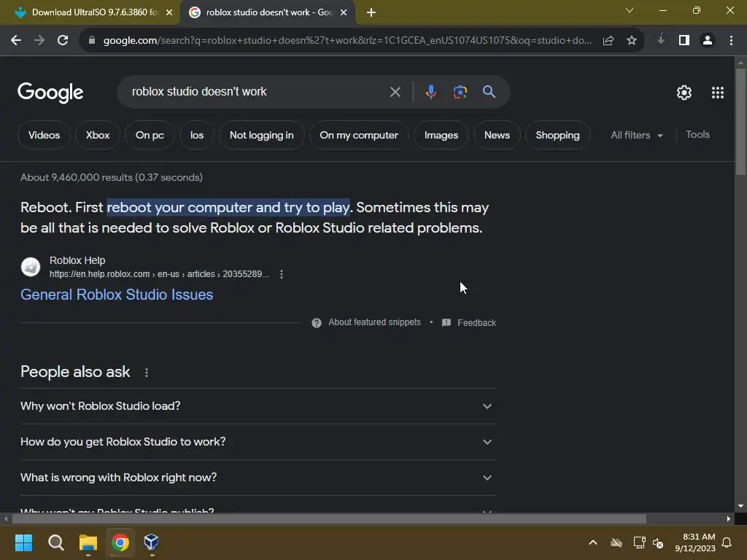747x560 pixels.
Task: Show hidden tray icons
Action: point(593,542)
